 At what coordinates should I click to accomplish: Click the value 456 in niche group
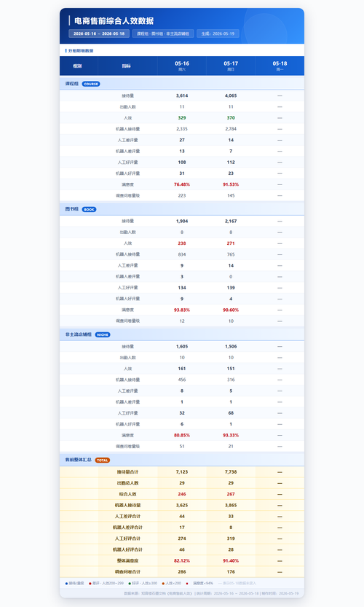[182, 380]
